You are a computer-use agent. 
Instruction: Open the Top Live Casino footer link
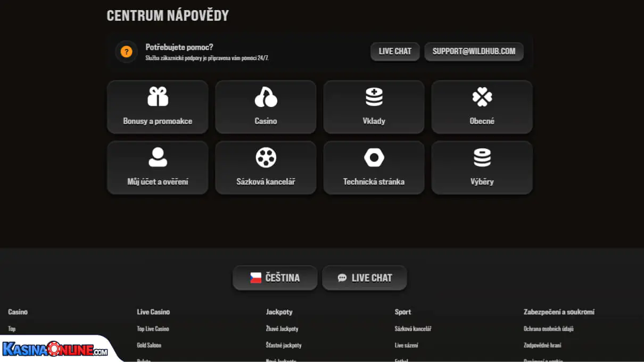pos(153,329)
